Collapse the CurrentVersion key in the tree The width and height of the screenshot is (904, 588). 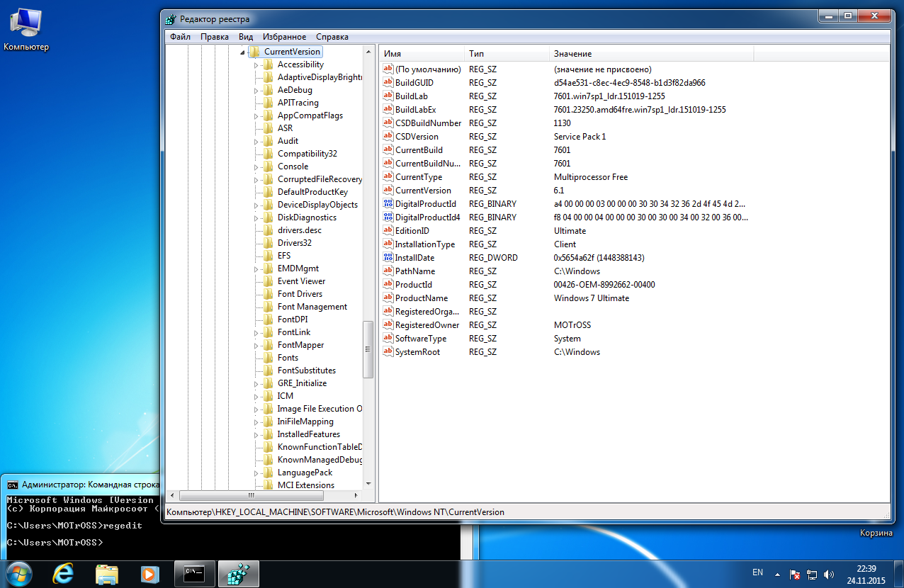[242, 52]
